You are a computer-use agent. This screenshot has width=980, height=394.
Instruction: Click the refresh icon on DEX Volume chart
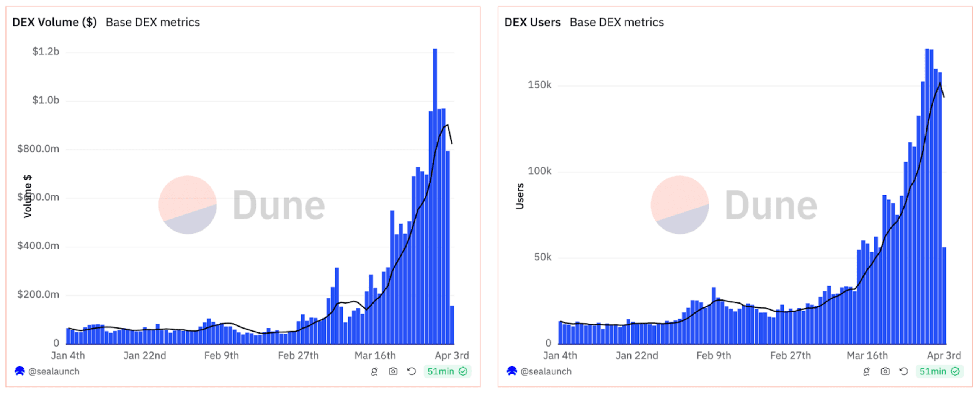click(x=412, y=371)
